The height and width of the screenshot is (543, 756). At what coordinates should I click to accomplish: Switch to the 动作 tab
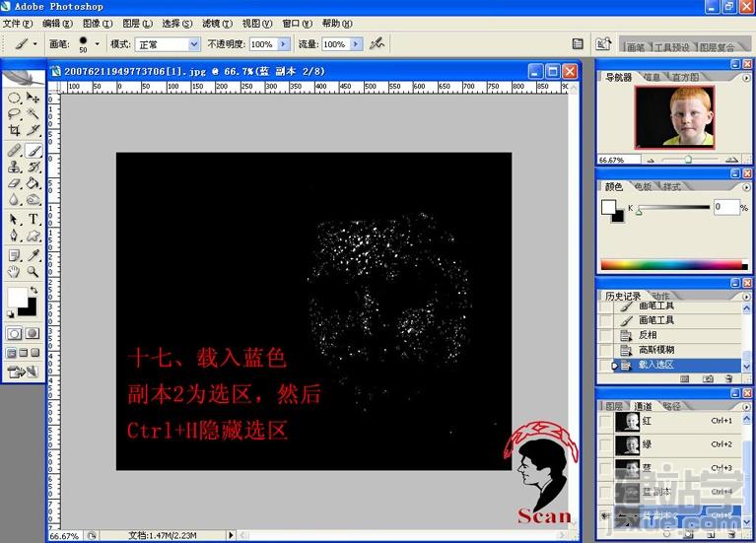click(x=660, y=296)
